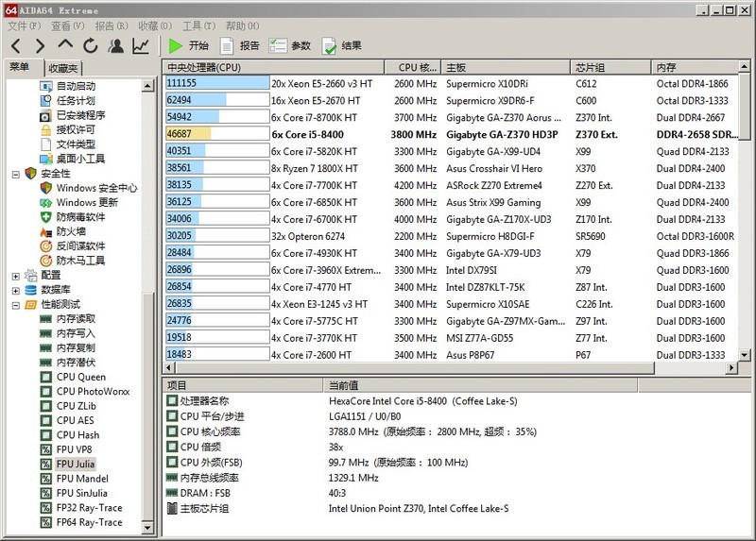
Task: Sort by 主板 column header
Action: coord(506,67)
